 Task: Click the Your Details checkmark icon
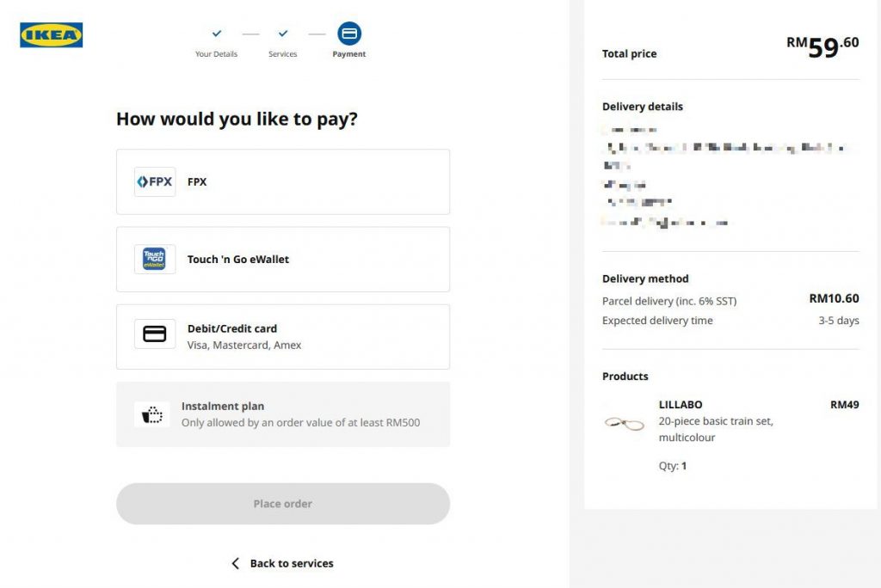(216, 34)
